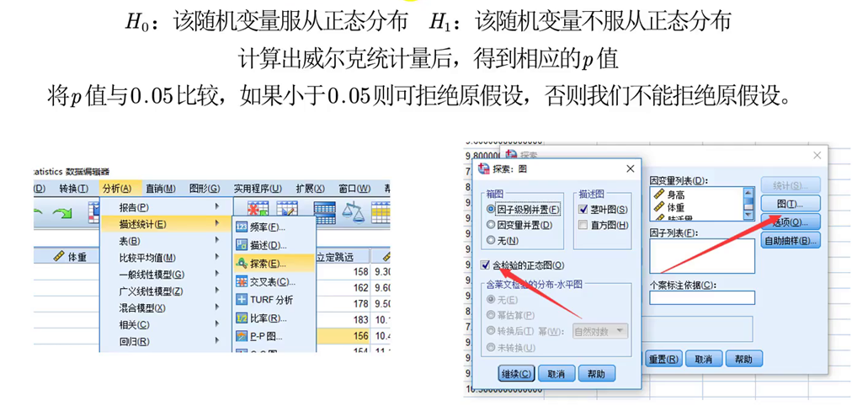Click the 比率(R) ratio icon
Viewport: 868px width, 406px height.
242,318
